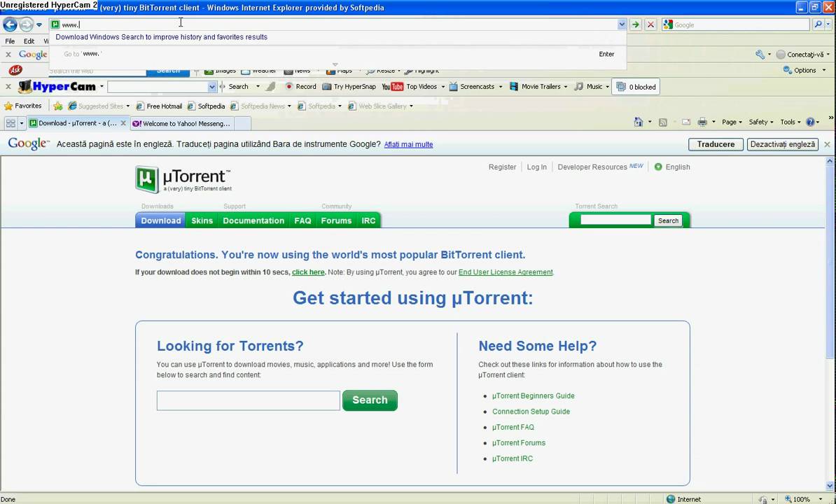The image size is (836, 504).
Task: Open Music toolbar item
Action: (589, 86)
